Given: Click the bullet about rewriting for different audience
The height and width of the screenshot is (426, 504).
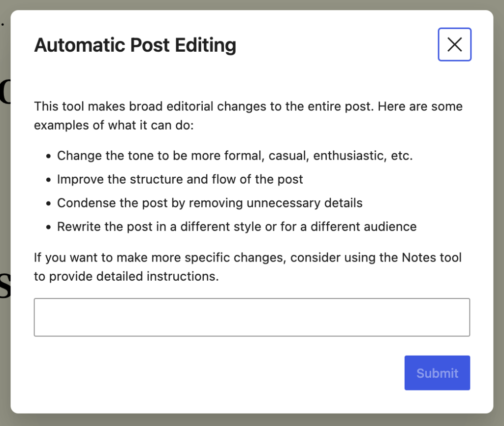Looking at the screenshot, I should tap(237, 226).
